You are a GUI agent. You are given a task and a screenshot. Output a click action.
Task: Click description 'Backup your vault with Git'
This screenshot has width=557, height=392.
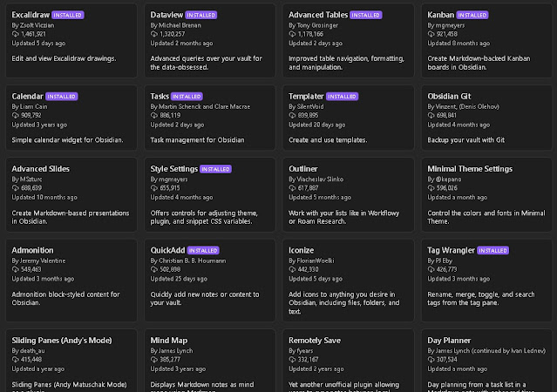(465, 140)
